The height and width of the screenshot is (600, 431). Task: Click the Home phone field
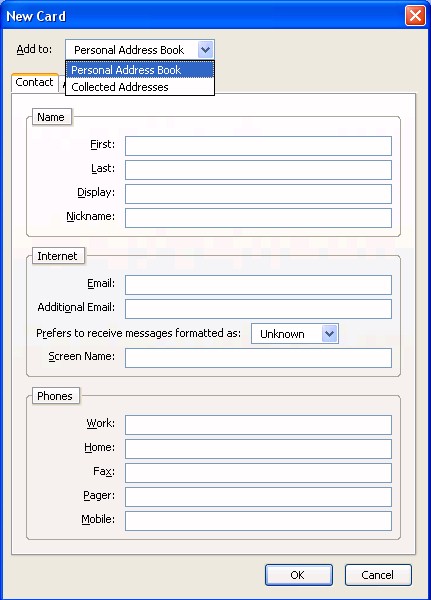coord(258,449)
